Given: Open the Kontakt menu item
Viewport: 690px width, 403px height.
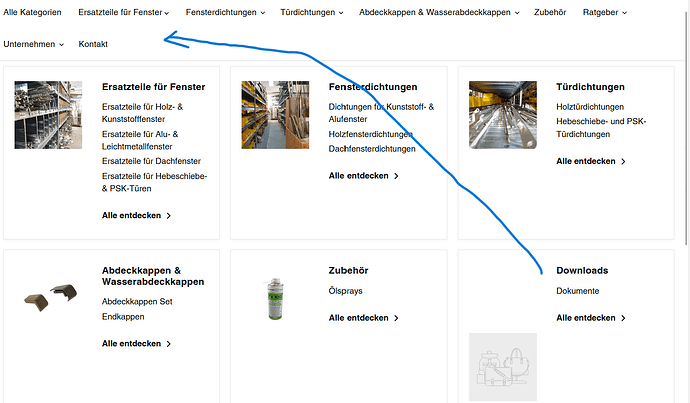Looking at the screenshot, I should 93,44.
